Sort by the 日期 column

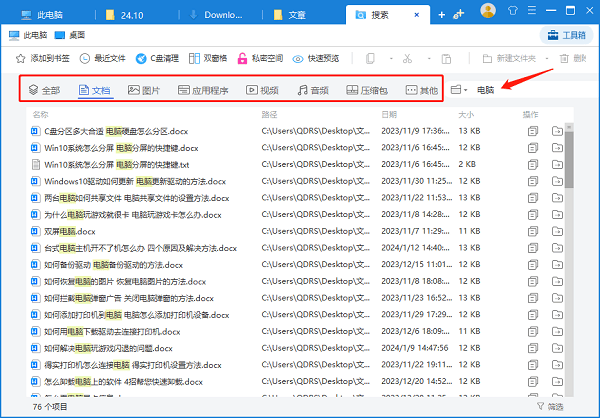(389, 114)
